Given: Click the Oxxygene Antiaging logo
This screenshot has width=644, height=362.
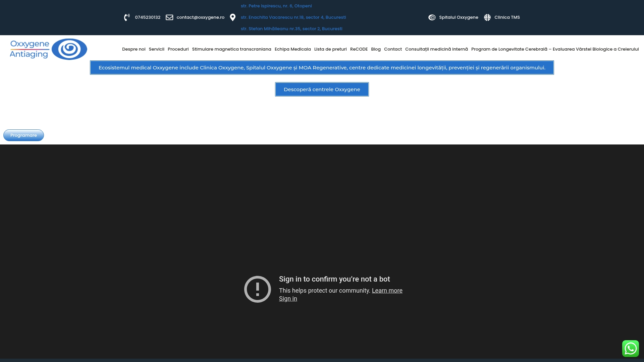Looking at the screenshot, I should click(x=49, y=49).
